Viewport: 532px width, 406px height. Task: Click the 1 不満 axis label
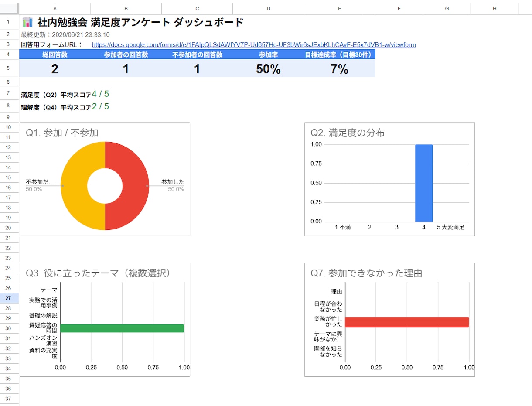pyautogui.click(x=343, y=227)
